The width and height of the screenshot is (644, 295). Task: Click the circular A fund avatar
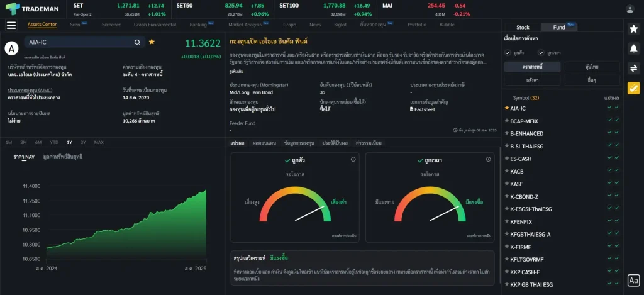[11, 48]
